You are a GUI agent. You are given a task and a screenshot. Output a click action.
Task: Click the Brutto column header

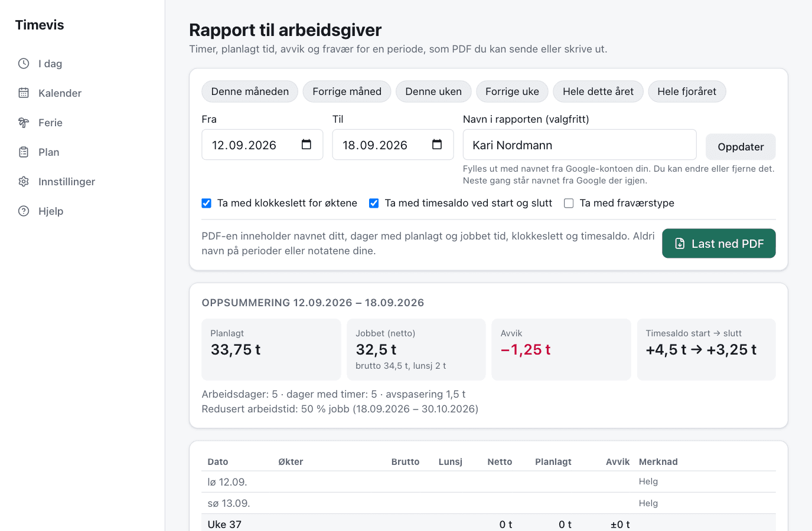pos(405,462)
